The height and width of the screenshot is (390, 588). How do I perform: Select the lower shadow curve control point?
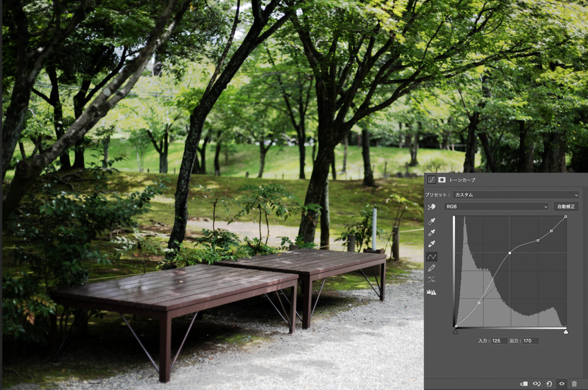pyautogui.click(x=479, y=303)
